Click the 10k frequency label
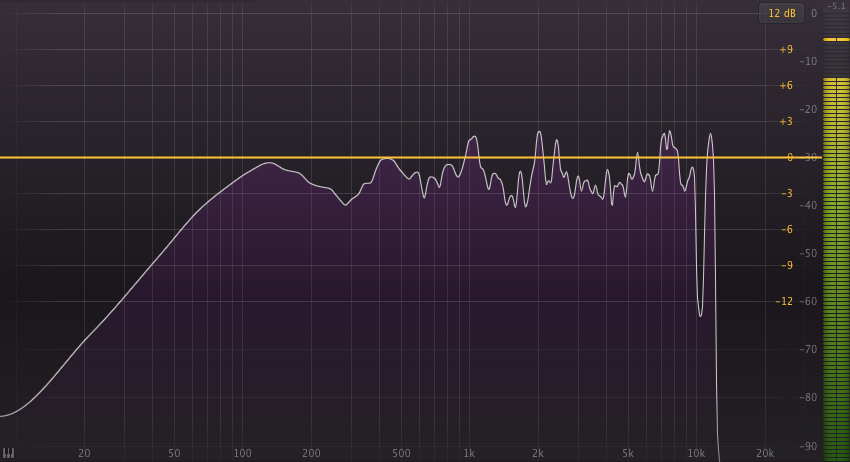The image size is (850, 462). coord(696,453)
